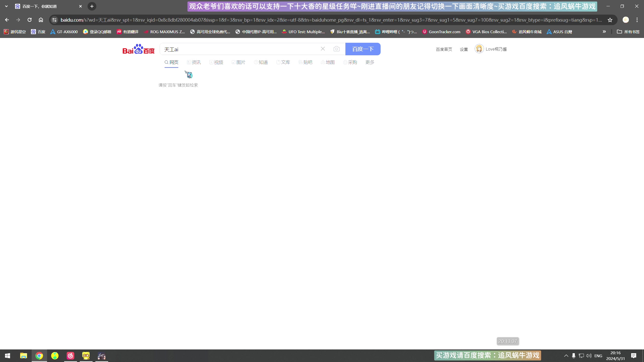This screenshot has width=644, height=362.
Task: Open the network tray icon
Action: 581,356
